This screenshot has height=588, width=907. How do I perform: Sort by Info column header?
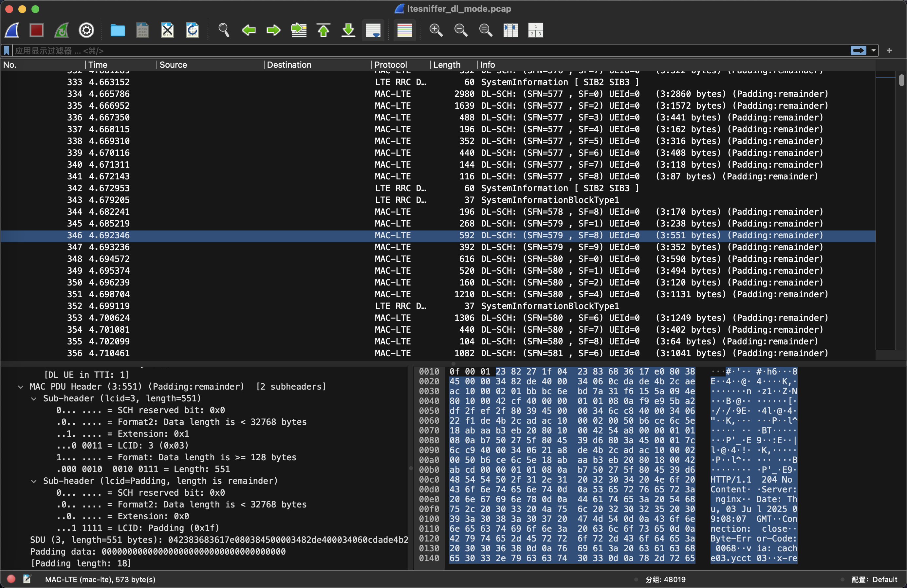coord(676,65)
